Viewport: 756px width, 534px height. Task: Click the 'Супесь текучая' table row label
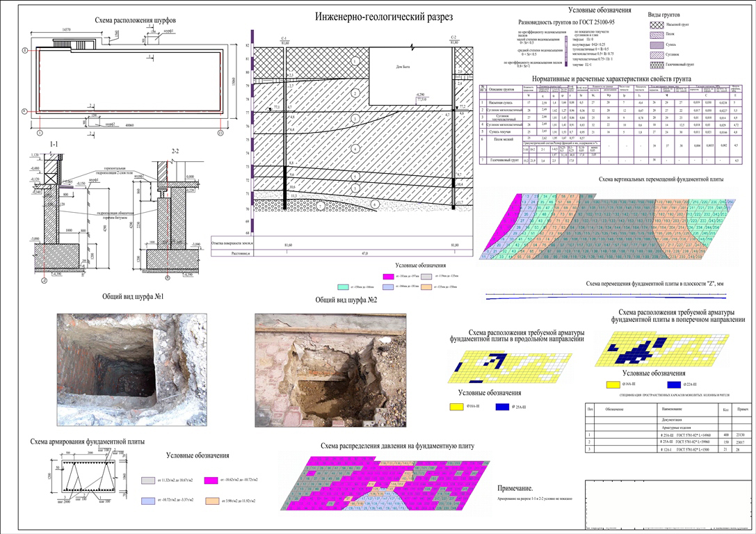(x=501, y=131)
